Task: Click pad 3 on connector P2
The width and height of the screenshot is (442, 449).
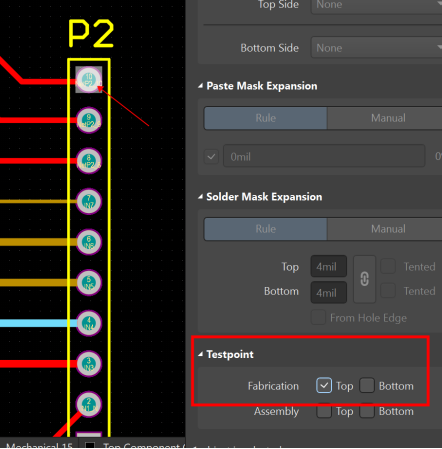Action: click(89, 364)
